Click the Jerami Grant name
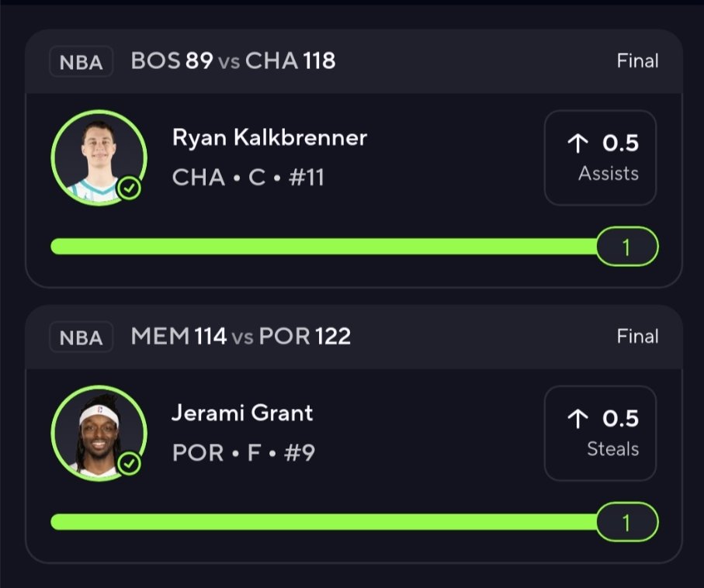Image resolution: width=704 pixels, height=588 pixels. pyautogui.click(x=242, y=413)
